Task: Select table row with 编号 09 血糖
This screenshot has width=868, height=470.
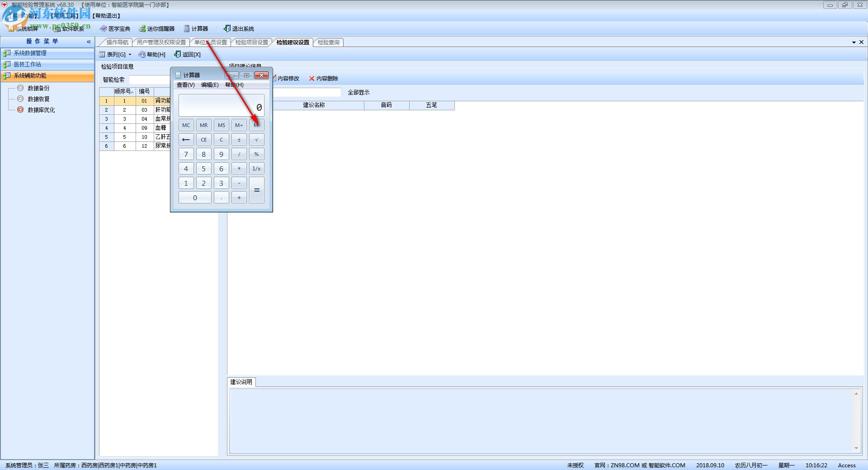Action: pos(135,128)
